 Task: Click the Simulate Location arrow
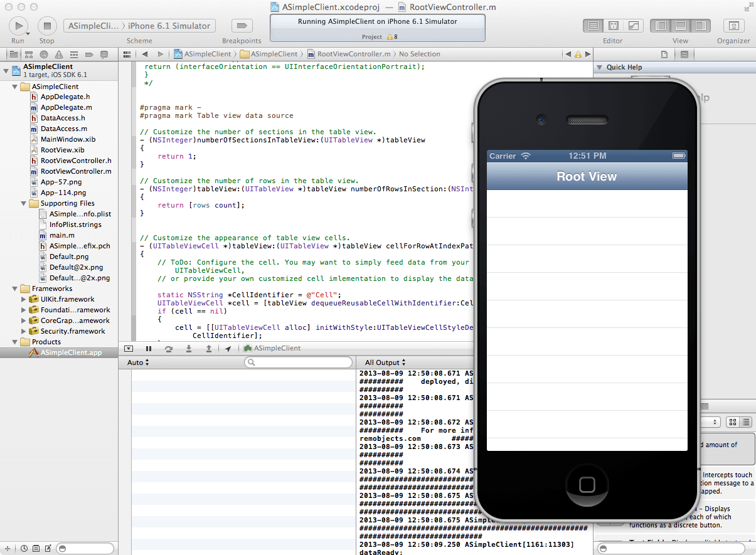(x=228, y=348)
